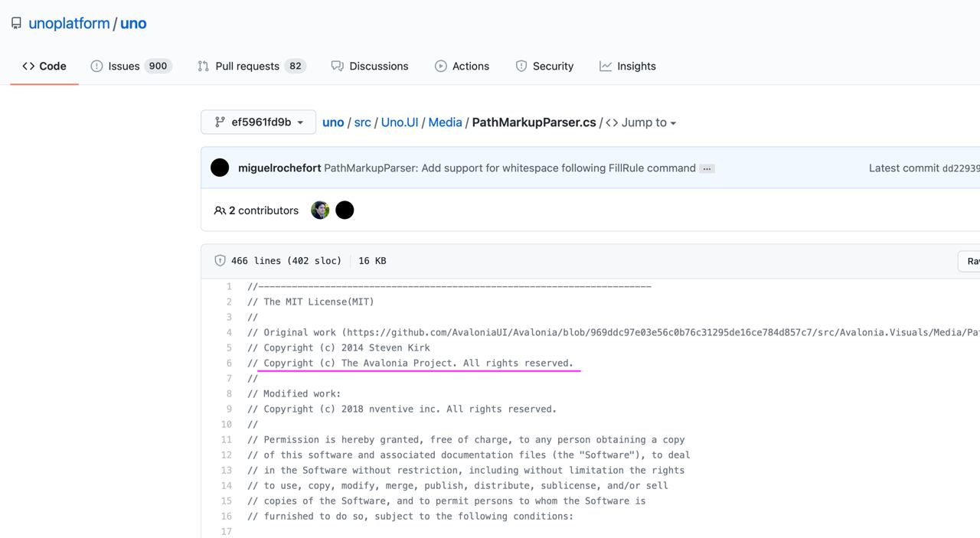Click the src breadcrumb link
Image resolution: width=980 pixels, height=538 pixels.
tap(362, 122)
